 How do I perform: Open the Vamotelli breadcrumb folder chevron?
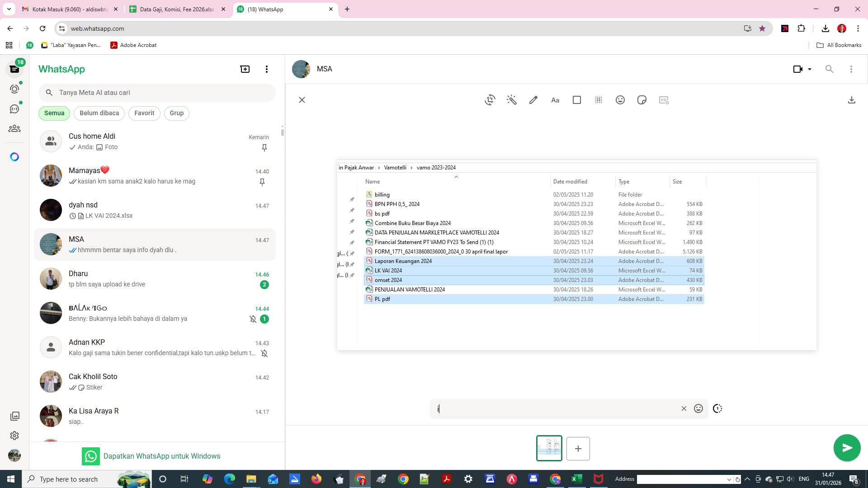[412, 167]
